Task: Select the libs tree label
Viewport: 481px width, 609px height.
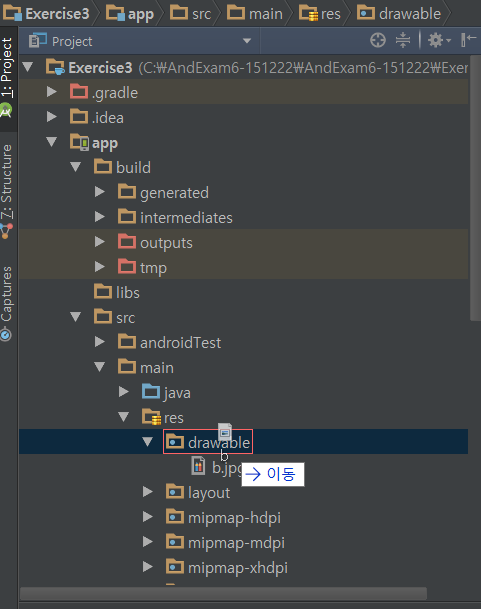Action: tap(128, 292)
